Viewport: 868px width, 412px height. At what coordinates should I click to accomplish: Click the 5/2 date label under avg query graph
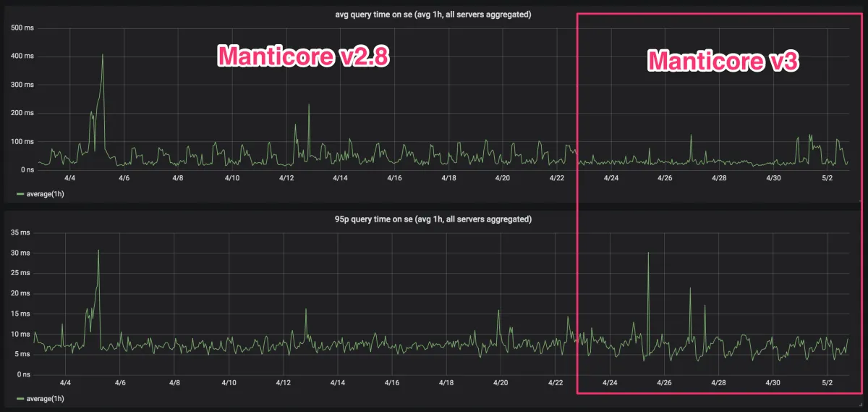(x=827, y=177)
